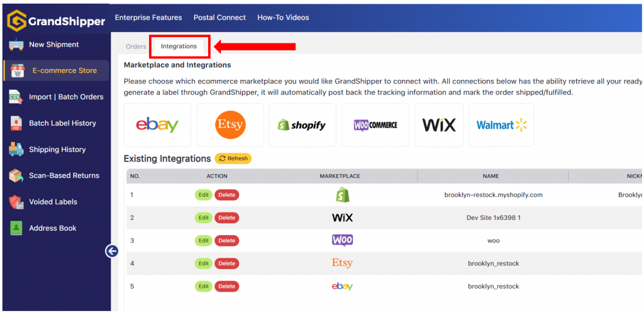Select Dev Site 1x6398 1 name cell
644x313 pixels.
tap(493, 218)
